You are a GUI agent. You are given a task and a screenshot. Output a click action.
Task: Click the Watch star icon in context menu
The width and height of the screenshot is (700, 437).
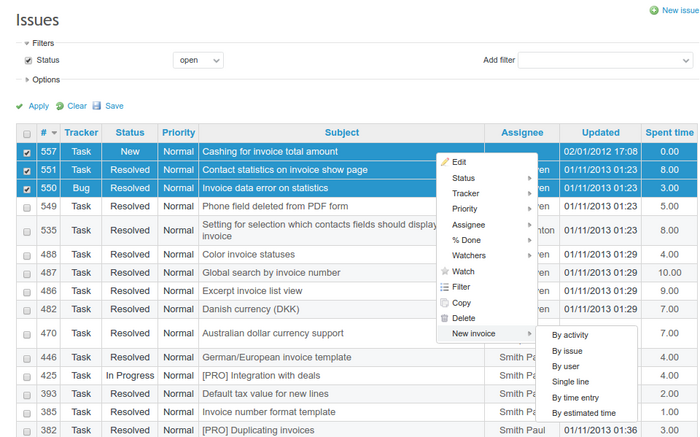pyautogui.click(x=445, y=271)
